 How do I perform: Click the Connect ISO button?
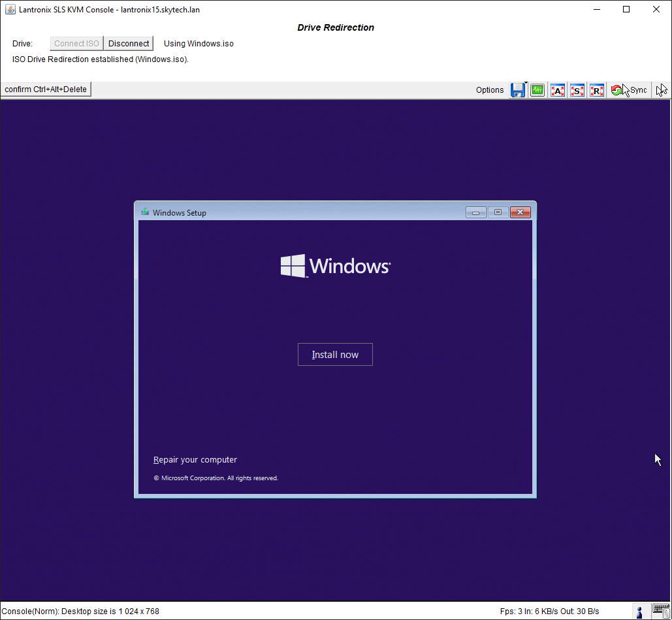click(76, 44)
